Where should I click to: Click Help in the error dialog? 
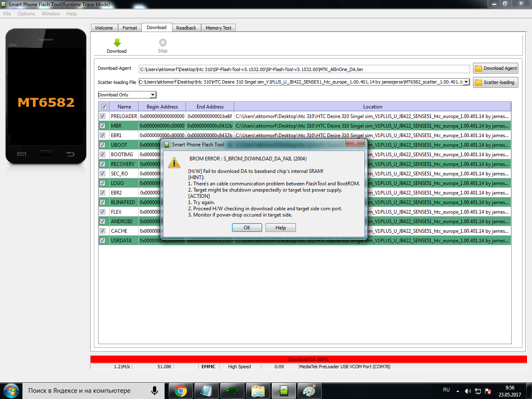(x=281, y=228)
